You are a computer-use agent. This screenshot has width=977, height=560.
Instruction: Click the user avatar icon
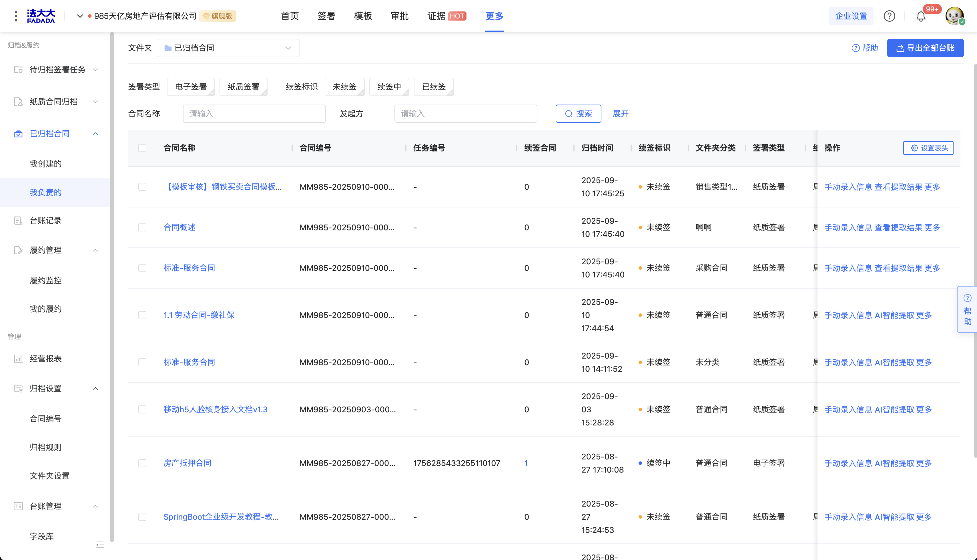(954, 16)
